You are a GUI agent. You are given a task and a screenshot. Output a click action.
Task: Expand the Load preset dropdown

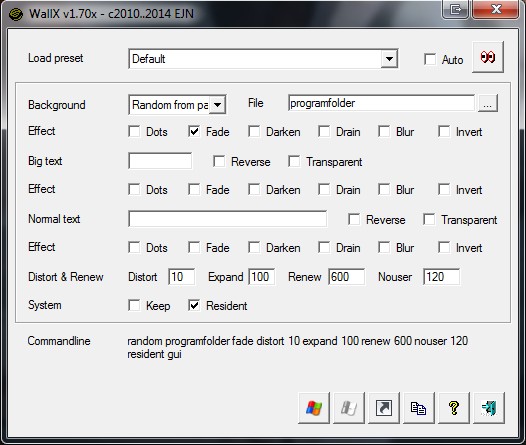click(x=389, y=59)
